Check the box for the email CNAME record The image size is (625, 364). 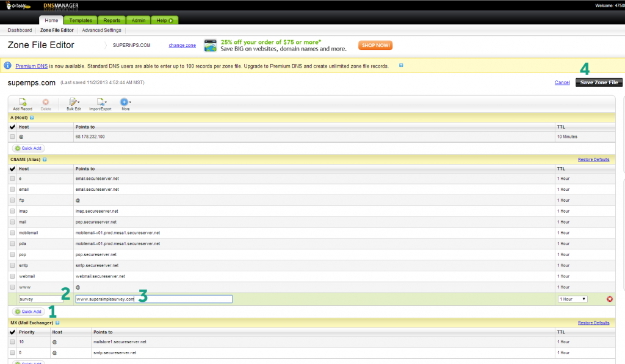point(12,190)
